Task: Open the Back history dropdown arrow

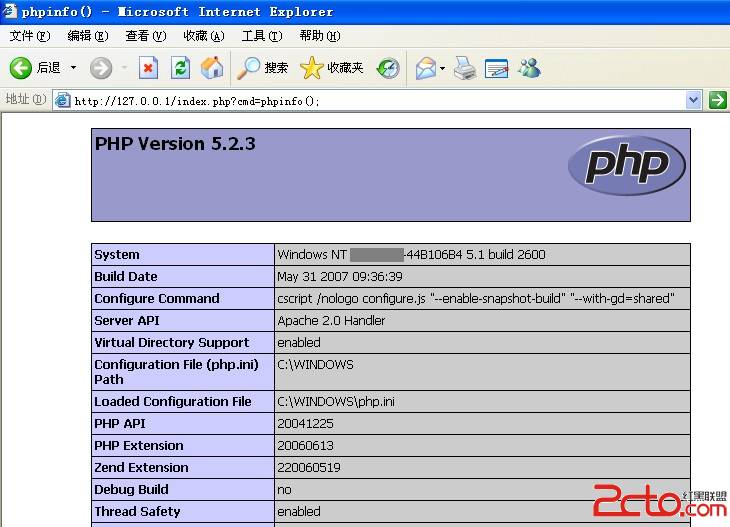Action: click(x=73, y=68)
